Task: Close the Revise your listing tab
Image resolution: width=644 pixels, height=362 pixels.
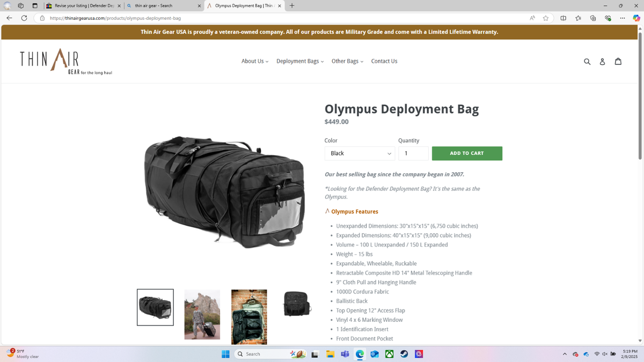Action: (x=119, y=6)
